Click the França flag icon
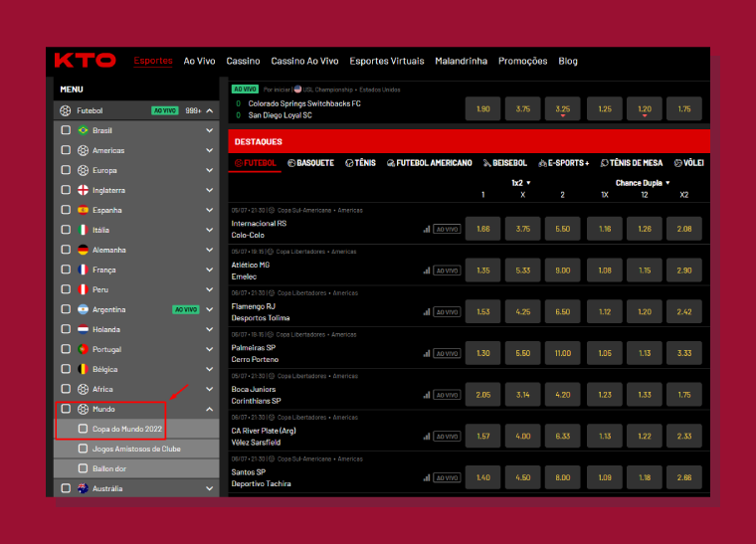756x544 pixels. (83, 270)
